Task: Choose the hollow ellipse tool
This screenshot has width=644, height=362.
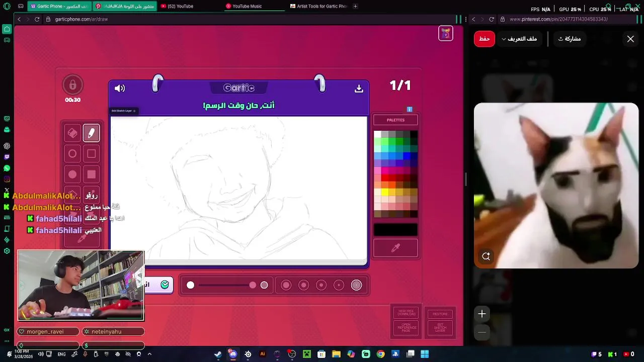Action: [72, 154]
